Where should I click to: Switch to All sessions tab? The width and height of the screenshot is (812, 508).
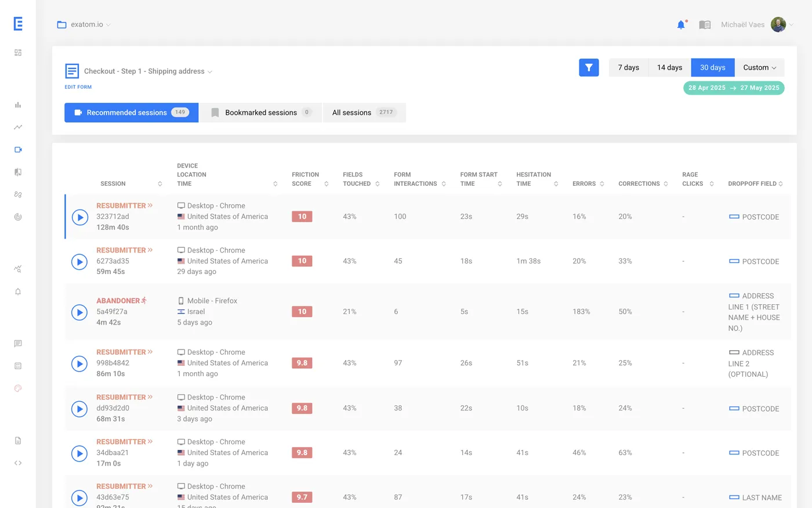(364, 113)
